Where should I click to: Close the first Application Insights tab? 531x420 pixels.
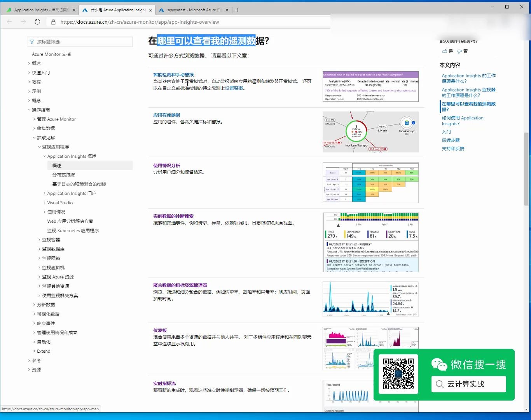(x=74, y=10)
